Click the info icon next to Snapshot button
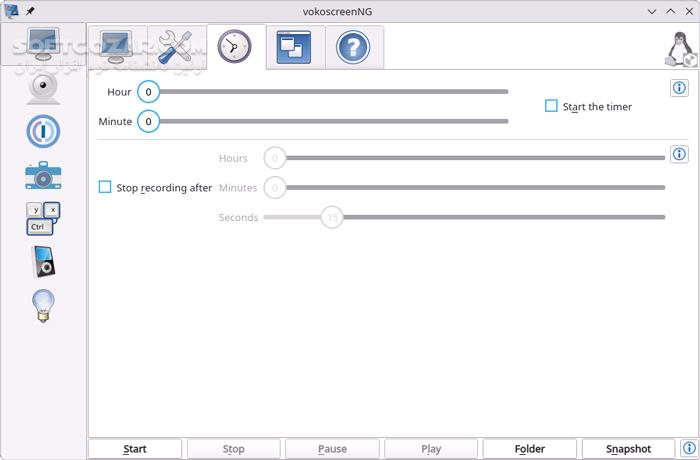Image resolution: width=700 pixels, height=460 pixels. click(689, 448)
